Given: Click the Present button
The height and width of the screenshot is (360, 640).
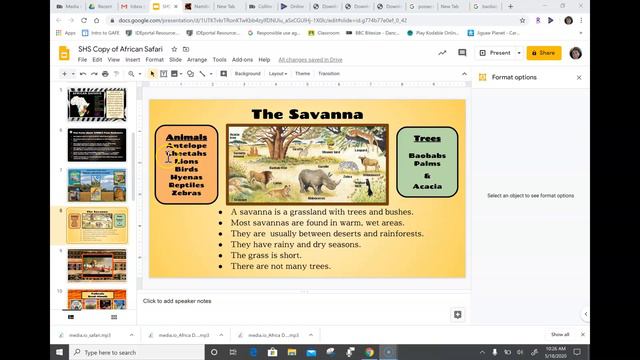Looking at the screenshot, I should pyautogui.click(x=496, y=53).
